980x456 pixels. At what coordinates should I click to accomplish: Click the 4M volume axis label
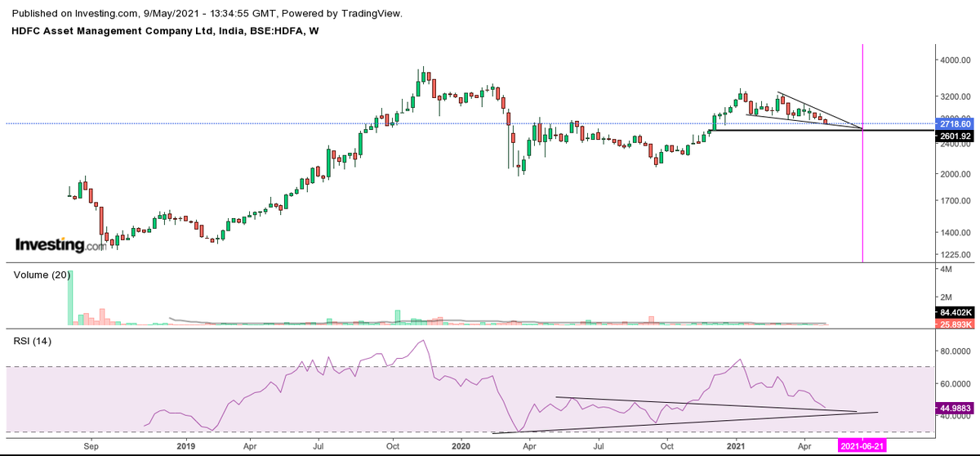(x=946, y=269)
